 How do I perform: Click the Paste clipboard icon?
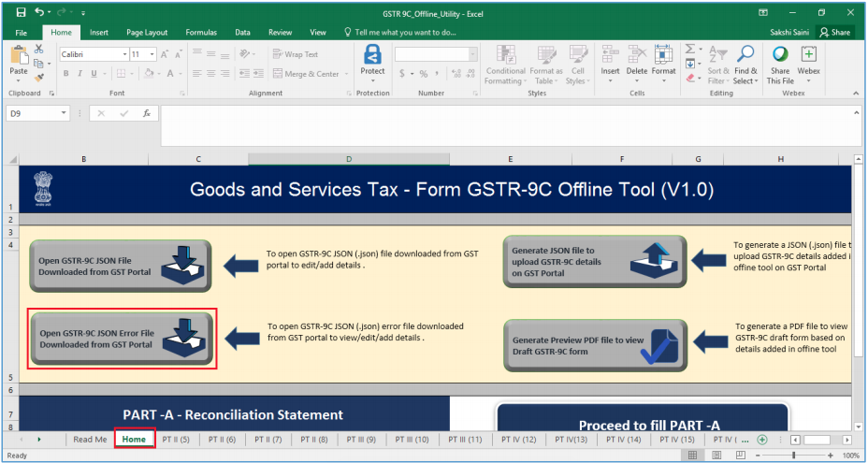click(x=19, y=55)
